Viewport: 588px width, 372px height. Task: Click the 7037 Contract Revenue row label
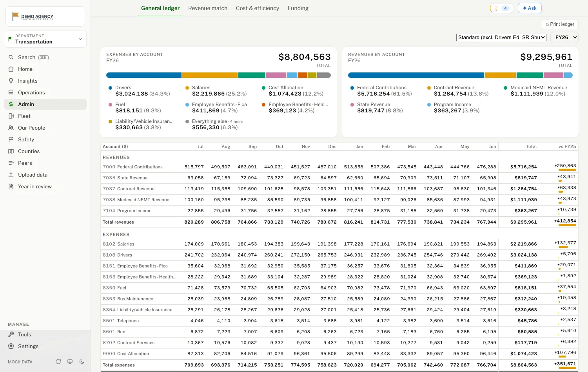[129, 189]
